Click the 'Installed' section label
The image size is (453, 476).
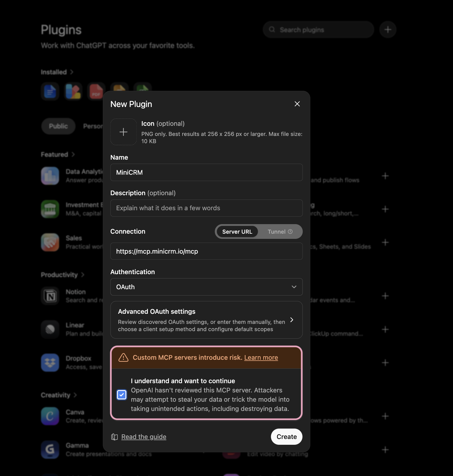(x=54, y=72)
